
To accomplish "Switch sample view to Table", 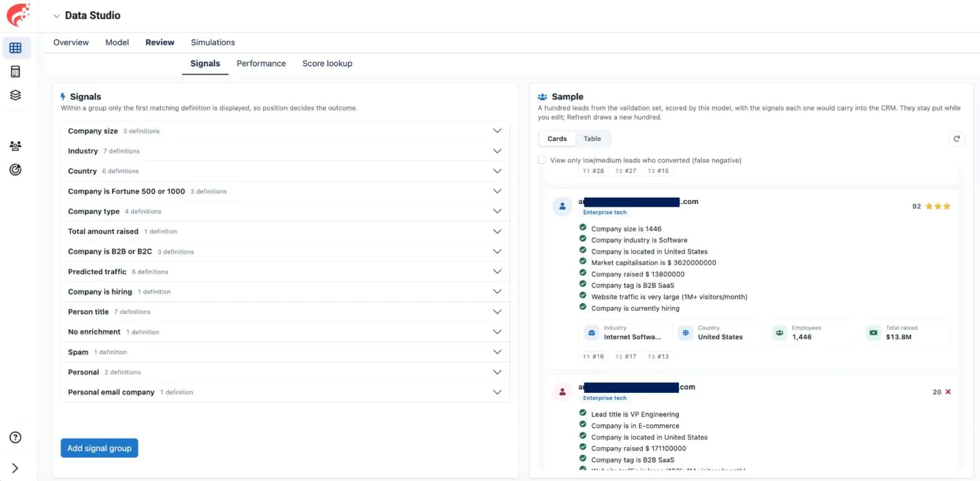I will [x=592, y=138].
